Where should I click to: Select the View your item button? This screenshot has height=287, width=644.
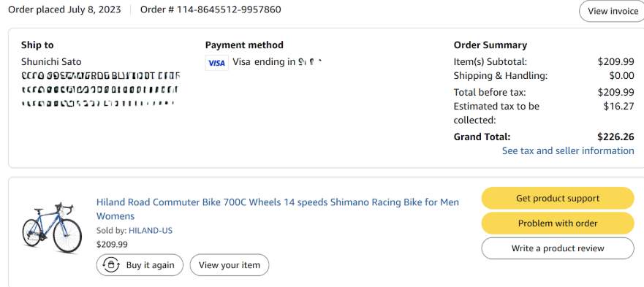point(230,265)
